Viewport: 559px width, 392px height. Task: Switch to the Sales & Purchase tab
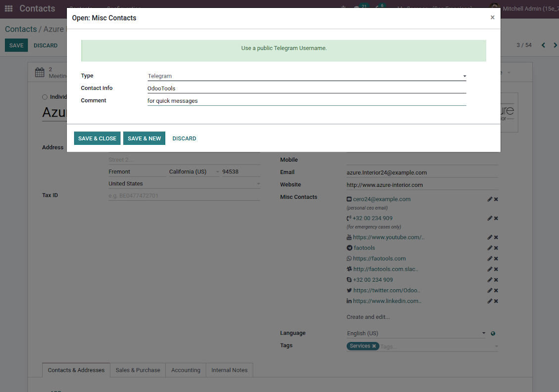[x=138, y=370]
